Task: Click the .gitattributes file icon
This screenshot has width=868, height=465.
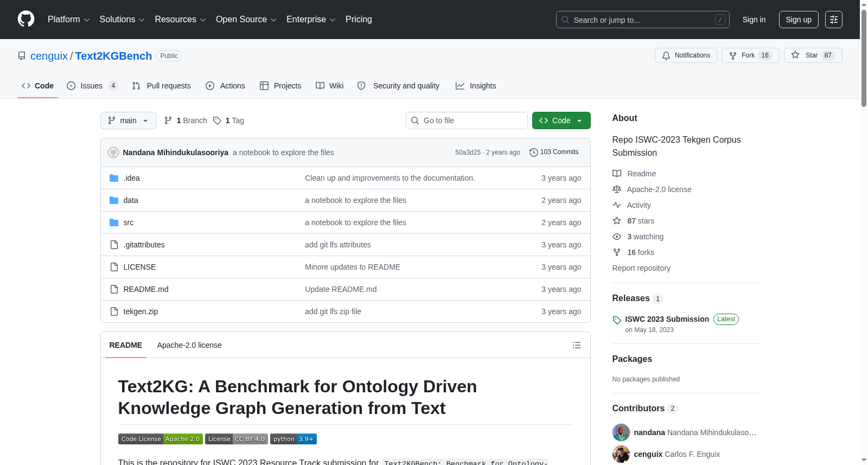Action: pyautogui.click(x=114, y=245)
